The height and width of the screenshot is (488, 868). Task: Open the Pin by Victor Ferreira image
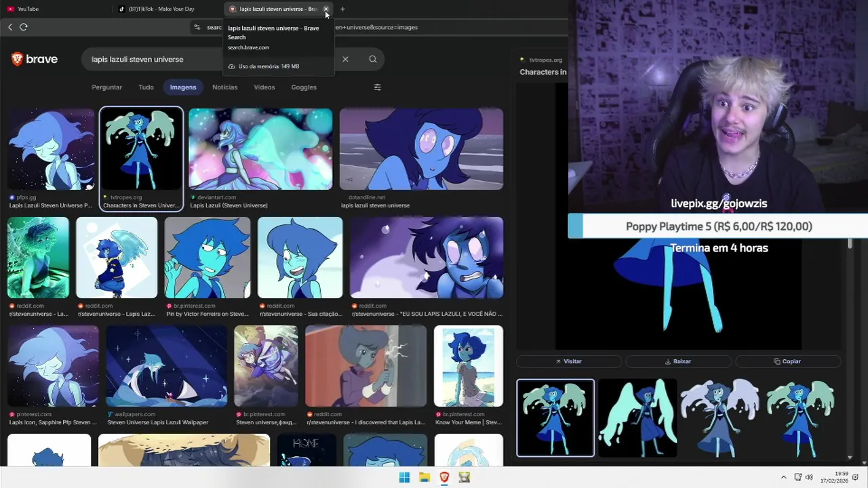tap(208, 258)
